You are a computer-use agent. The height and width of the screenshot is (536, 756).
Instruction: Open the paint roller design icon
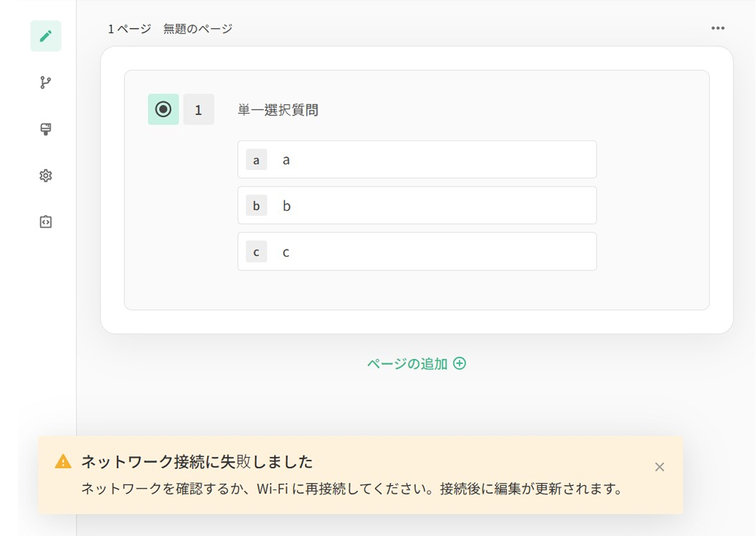click(x=46, y=129)
